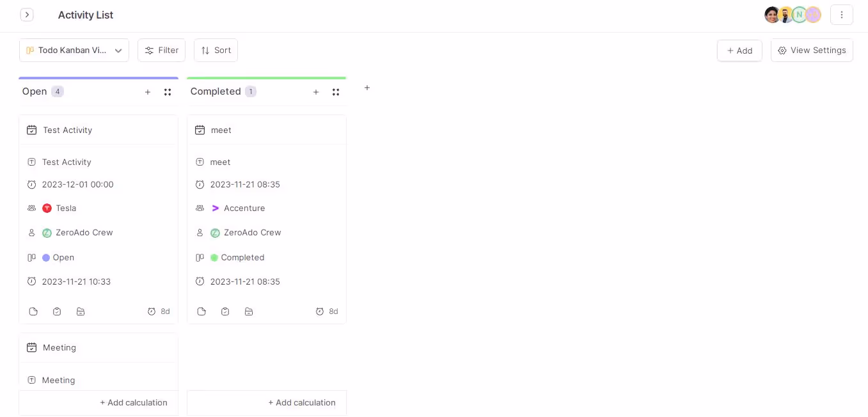868x417 pixels.
Task: Open the Filter options
Action: tap(161, 51)
